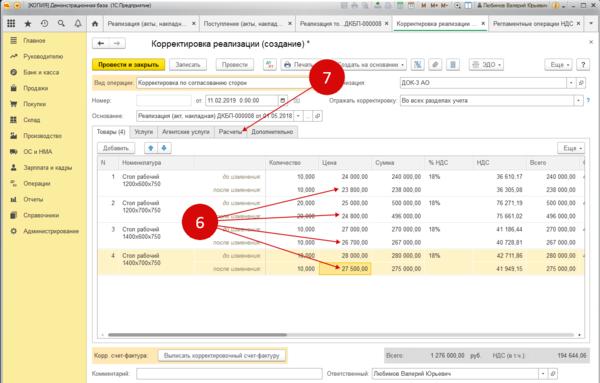Open Продажи section in sidebar
The width and height of the screenshot is (600, 383).
click(36, 88)
